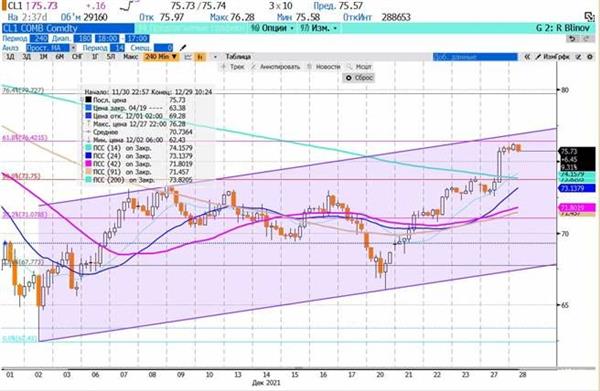Click the Цена отк. 12/01 legend swatch

88,116
